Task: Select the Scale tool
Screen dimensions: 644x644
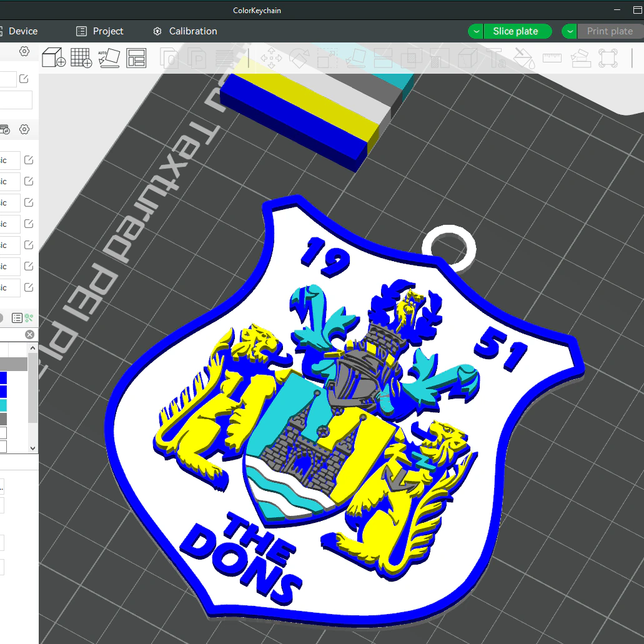Action: click(x=327, y=58)
